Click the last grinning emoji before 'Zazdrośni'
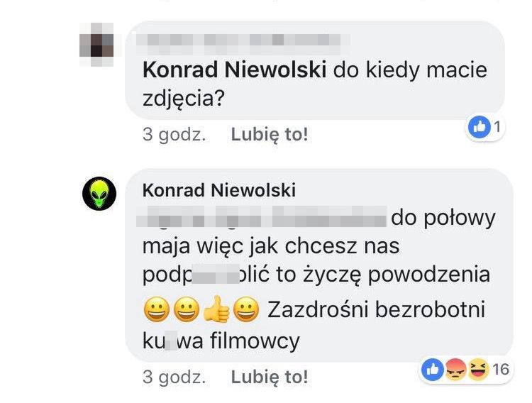Screen dimensions: 532x403 [x=246, y=309]
